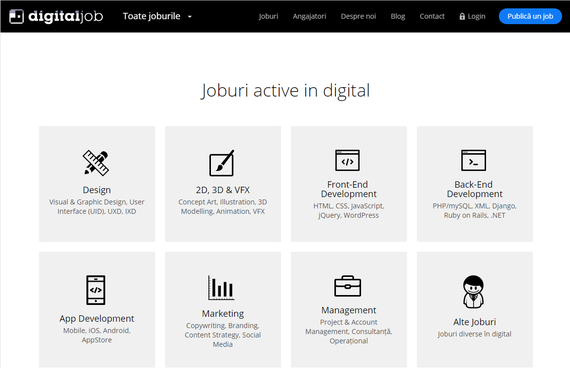Go to Angajatori in the navigation
The height and width of the screenshot is (368, 570).
(309, 16)
